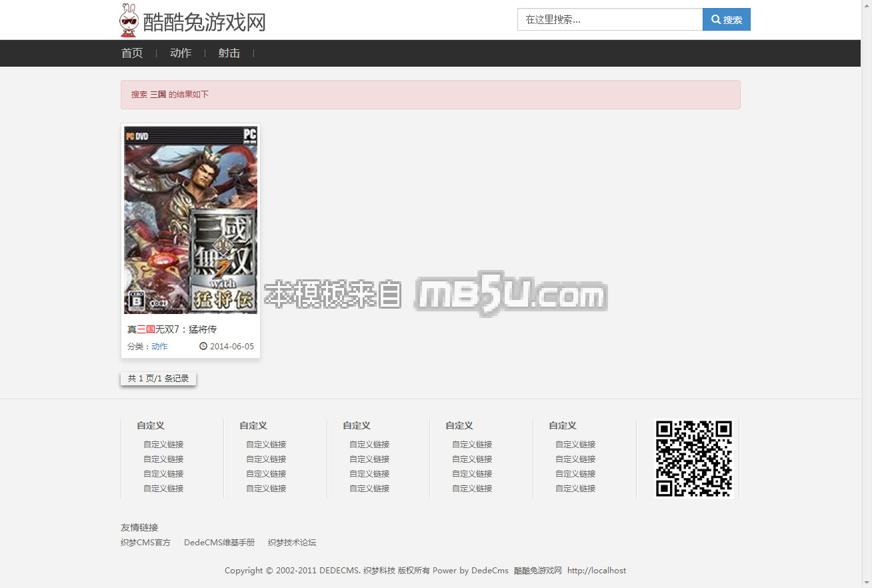872x588 pixels.
Task: Click the 织梦科技 copyright link
Action: pos(379,571)
